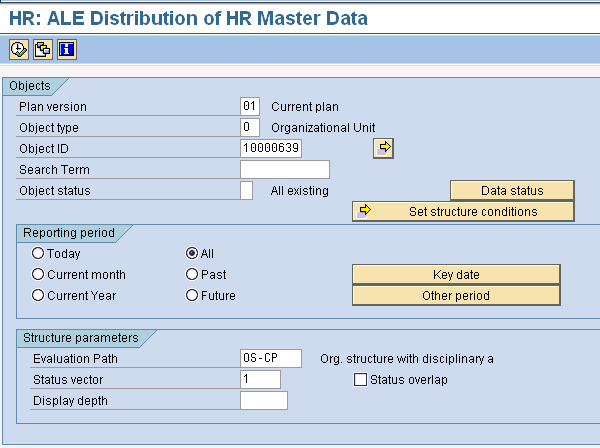
Task: Select the All reporting period option
Action: 192,254
